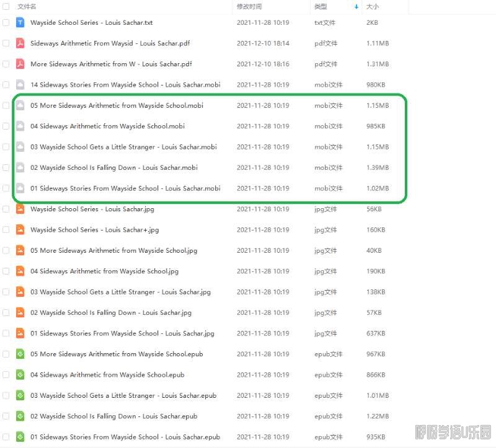
Task: Check the box for 03 Wayside School Gets a Little Stranger jpg
Action: coord(6,292)
